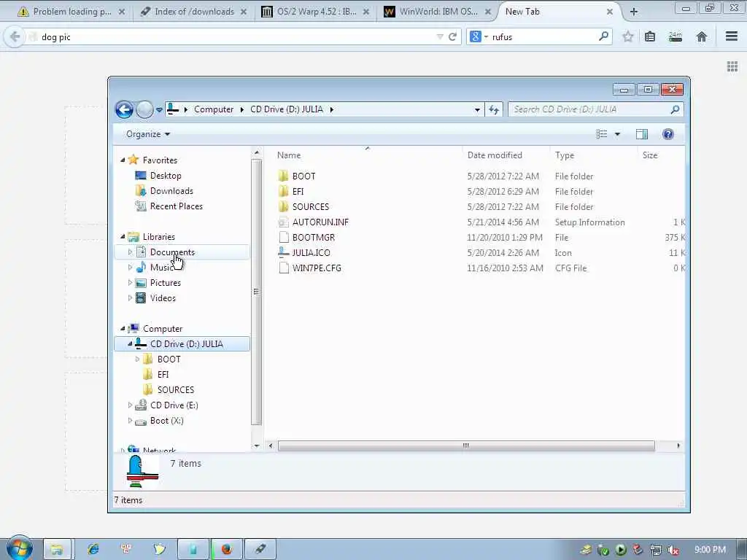Expand Documents library node
This screenshot has width=747, height=560.
pos(130,252)
